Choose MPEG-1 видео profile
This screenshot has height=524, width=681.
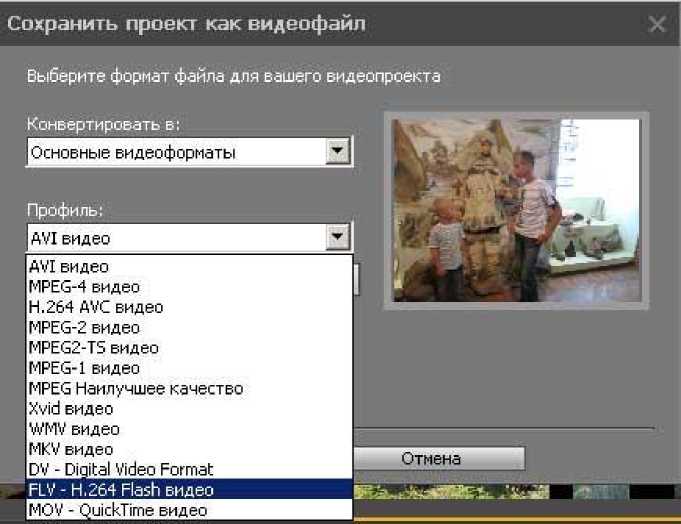[189, 368]
